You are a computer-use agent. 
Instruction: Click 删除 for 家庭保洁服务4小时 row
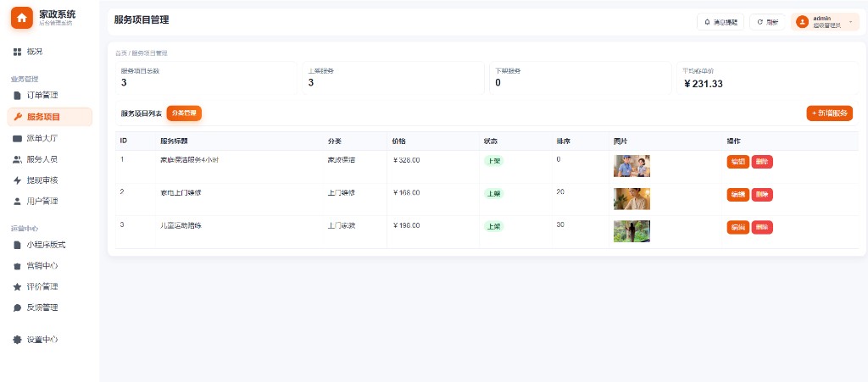tap(762, 162)
